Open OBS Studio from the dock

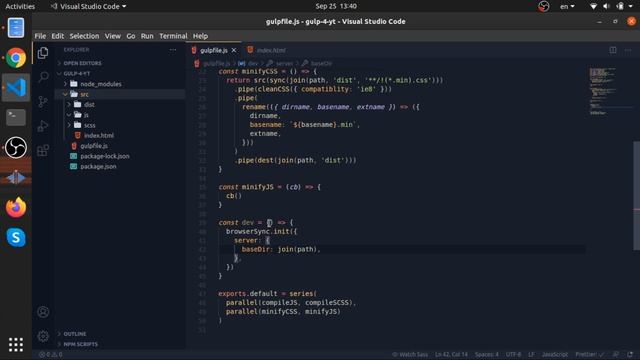(x=16, y=147)
